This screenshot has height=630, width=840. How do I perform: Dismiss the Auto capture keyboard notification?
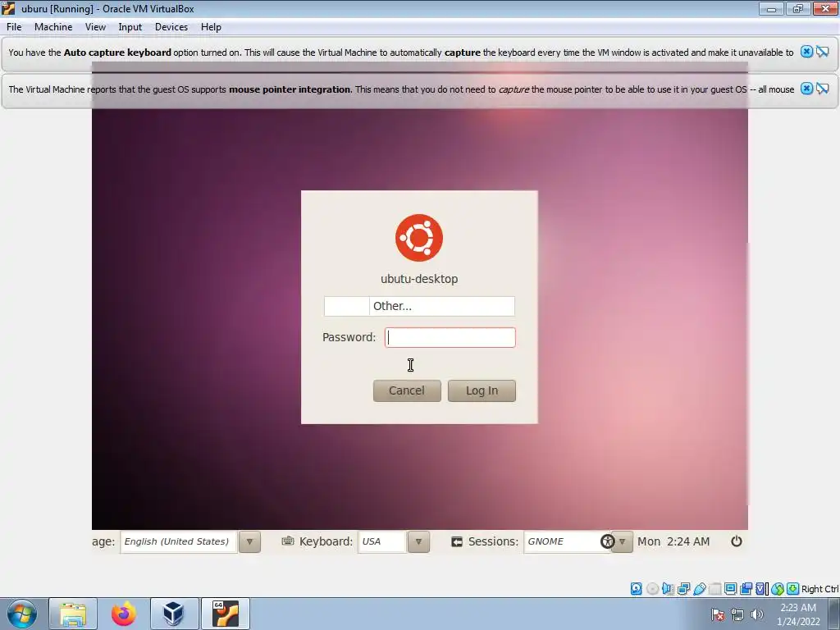point(806,52)
